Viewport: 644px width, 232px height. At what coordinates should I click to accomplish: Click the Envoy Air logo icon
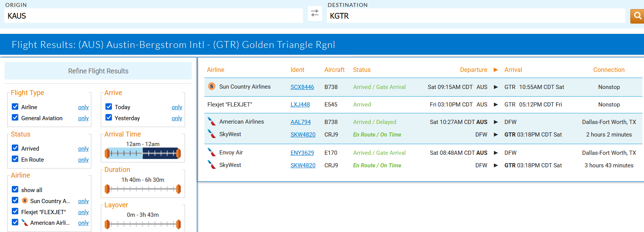click(x=212, y=153)
